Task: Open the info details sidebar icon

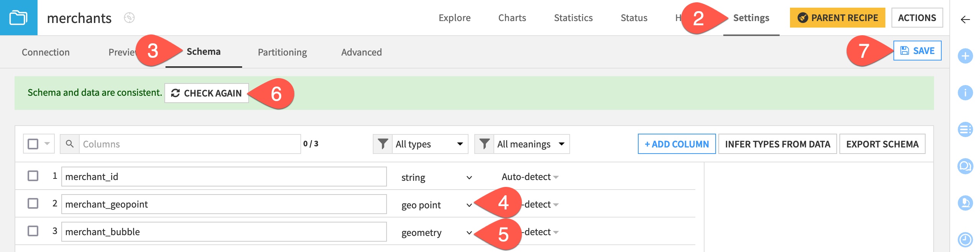Action: click(x=965, y=93)
